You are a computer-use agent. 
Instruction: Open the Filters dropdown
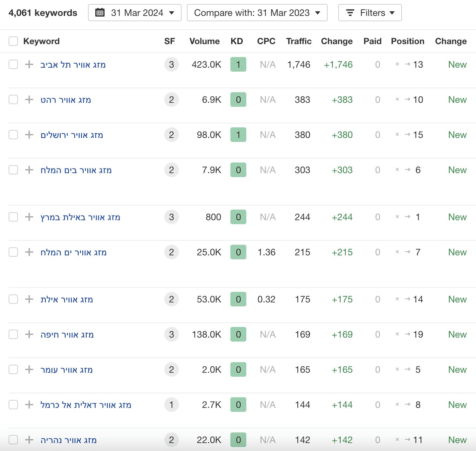pos(370,13)
